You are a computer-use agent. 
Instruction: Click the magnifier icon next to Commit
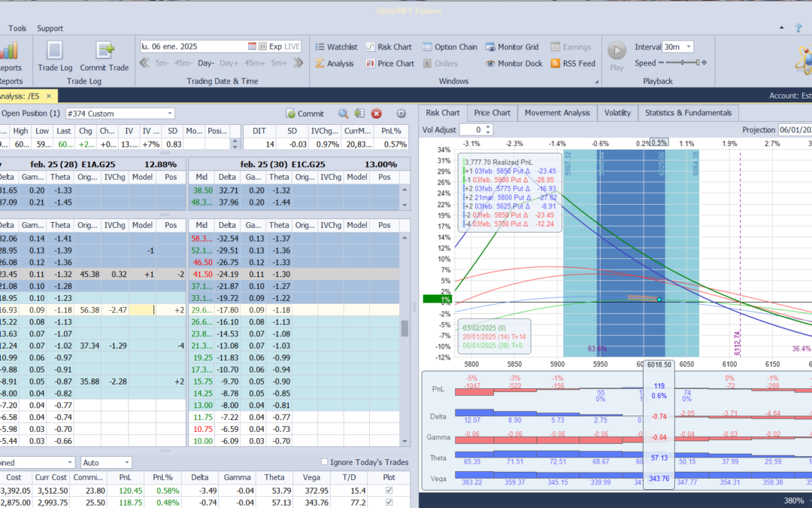tap(343, 114)
